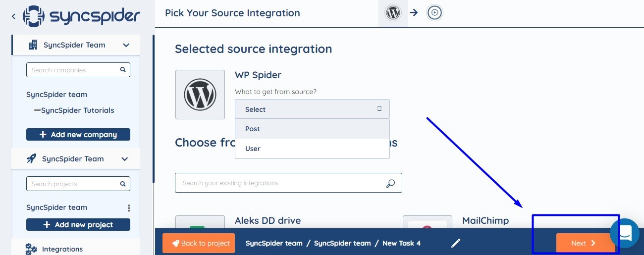Select the Aleks DD drive integration
644x255 pixels.
coord(268,221)
